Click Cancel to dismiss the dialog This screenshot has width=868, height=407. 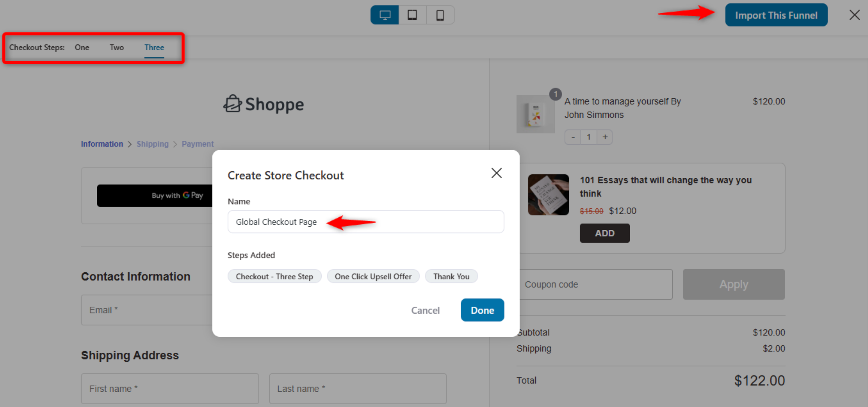pos(425,310)
